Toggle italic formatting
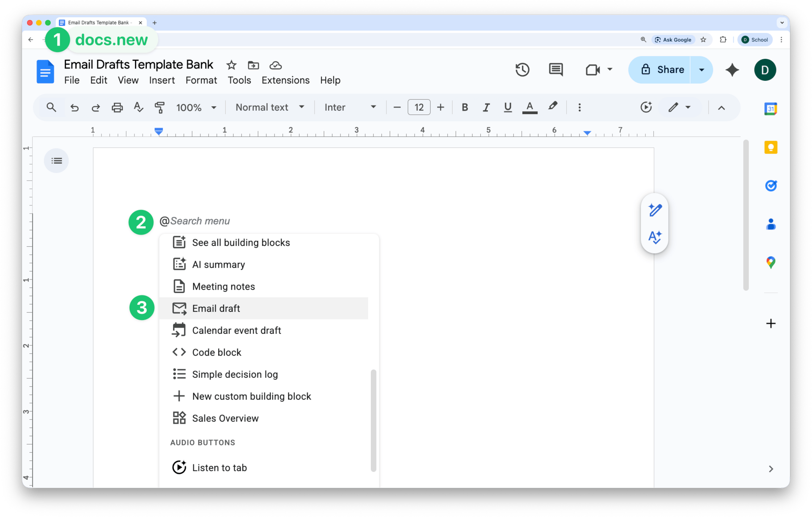The height and width of the screenshot is (517, 812). click(486, 107)
